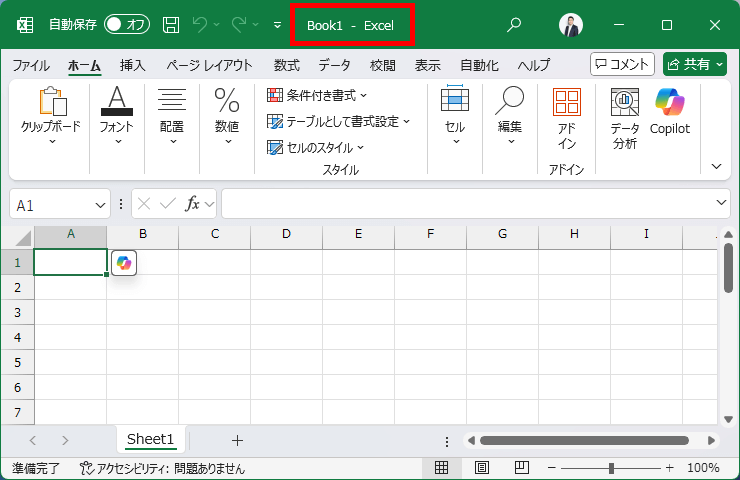Switch to Page Layout view icon
740x480 pixels.
482,468
